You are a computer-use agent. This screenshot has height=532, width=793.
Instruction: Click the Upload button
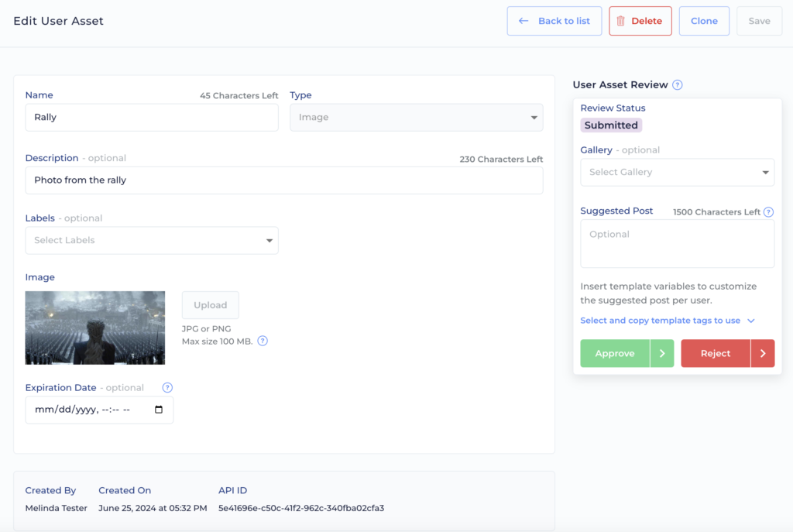211,305
